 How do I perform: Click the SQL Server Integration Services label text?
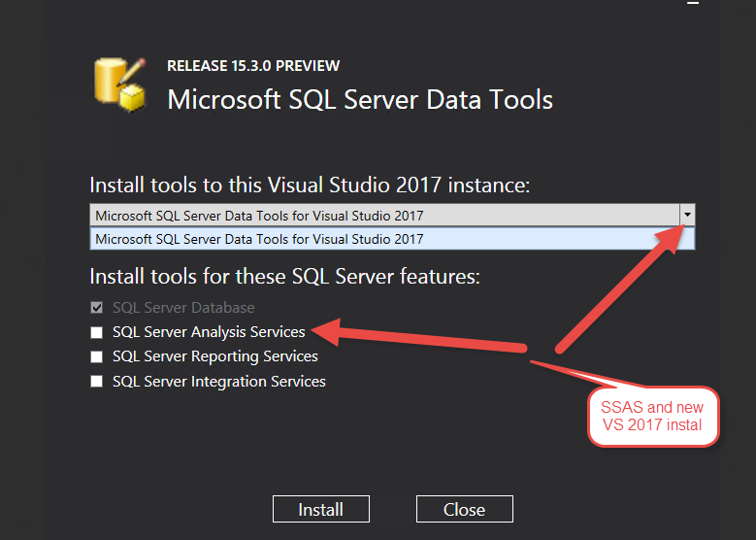[x=218, y=382]
